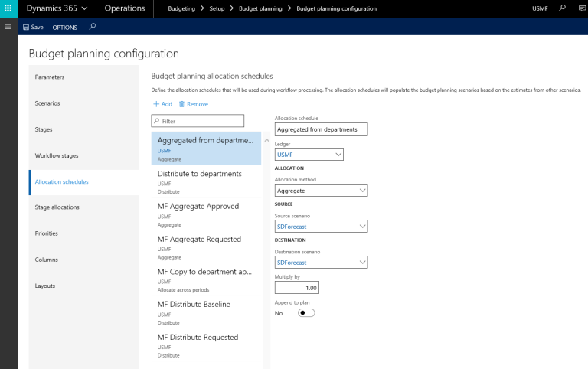Image resolution: width=588 pixels, height=369 pixels.
Task: Click the search magnifier in action bar
Action: pos(93,27)
